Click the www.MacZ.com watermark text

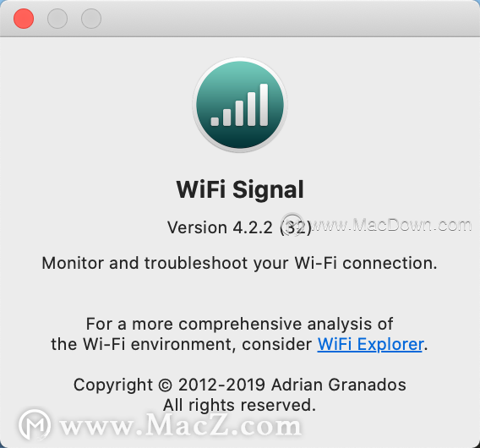click(181, 424)
